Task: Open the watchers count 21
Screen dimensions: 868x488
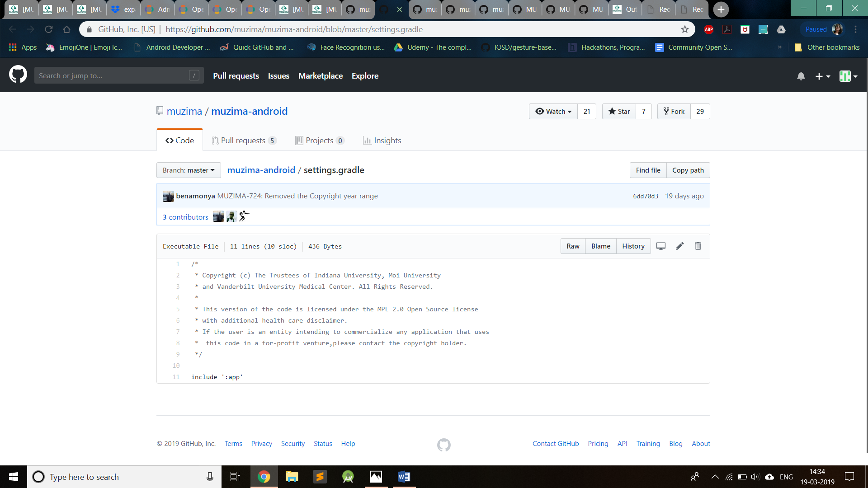Action: [587, 112]
